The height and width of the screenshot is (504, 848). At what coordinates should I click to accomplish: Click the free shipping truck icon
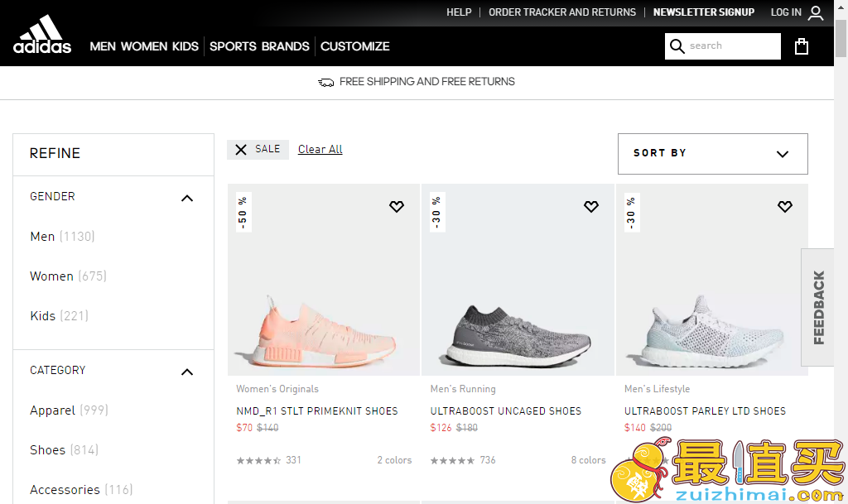(x=325, y=82)
